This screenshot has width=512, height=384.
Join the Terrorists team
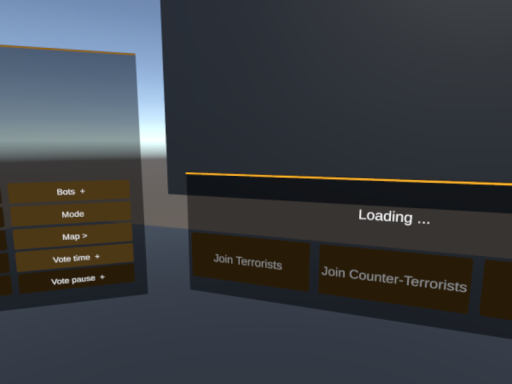click(251, 262)
